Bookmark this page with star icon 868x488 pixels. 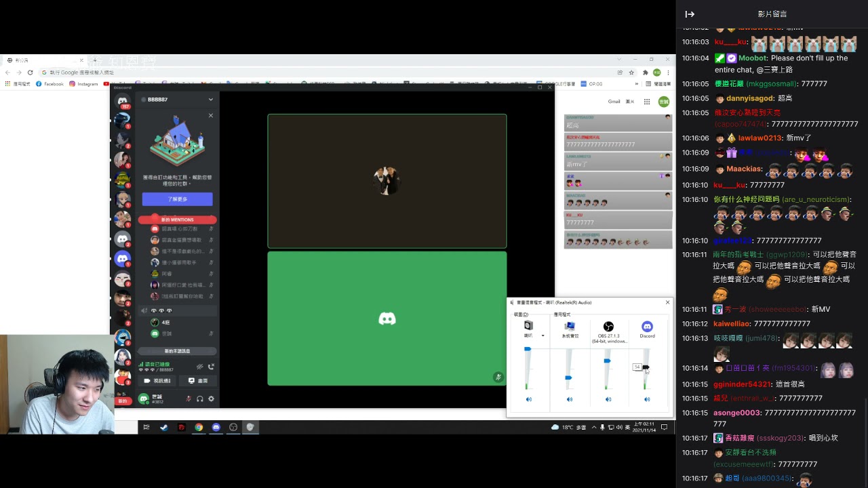point(631,73)
